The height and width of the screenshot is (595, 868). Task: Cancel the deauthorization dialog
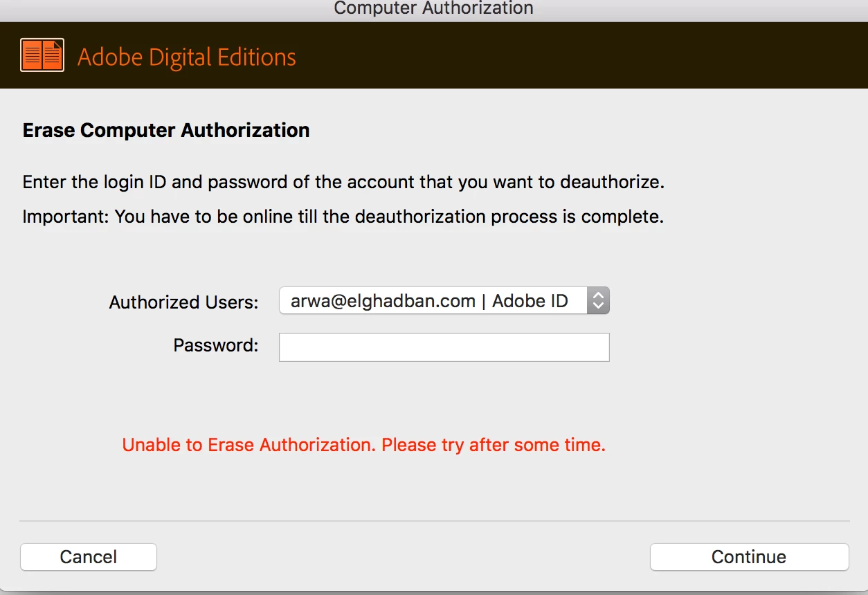tap(89, 557)
